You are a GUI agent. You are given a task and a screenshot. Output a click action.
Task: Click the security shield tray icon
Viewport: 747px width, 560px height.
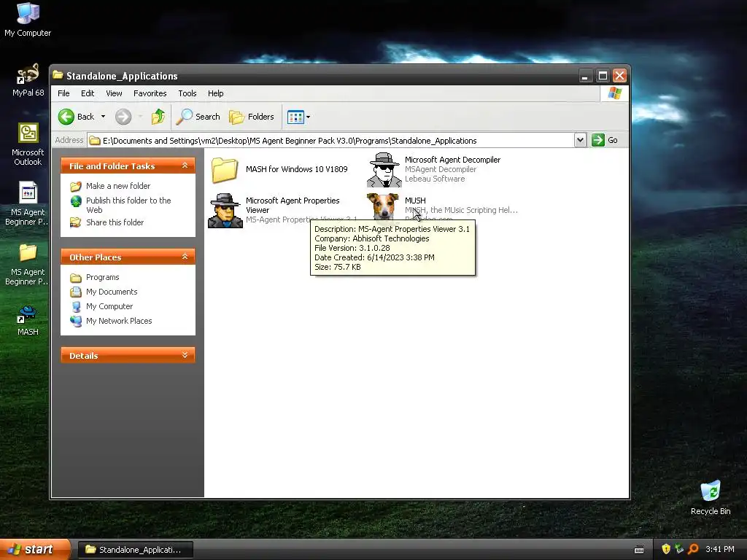[666, 549]
